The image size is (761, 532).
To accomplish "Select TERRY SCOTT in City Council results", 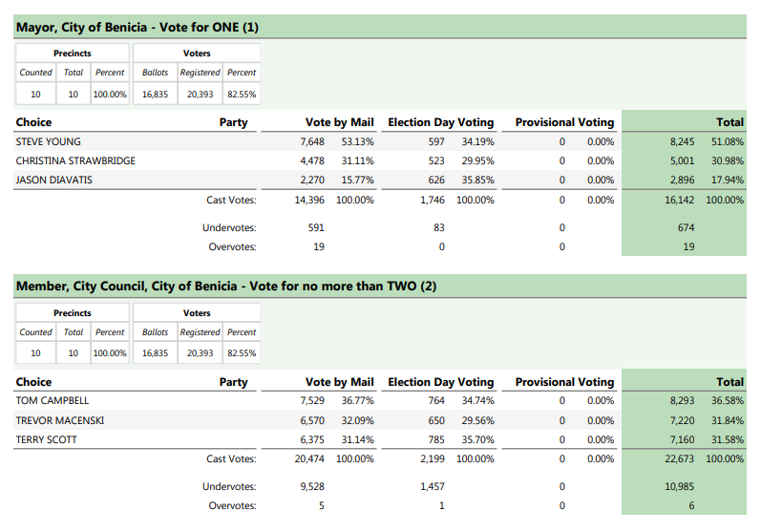I will (47, 439).
